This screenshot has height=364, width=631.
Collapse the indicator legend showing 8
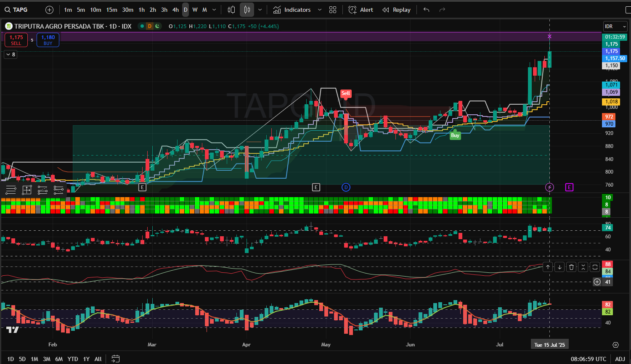coord(11,54)
